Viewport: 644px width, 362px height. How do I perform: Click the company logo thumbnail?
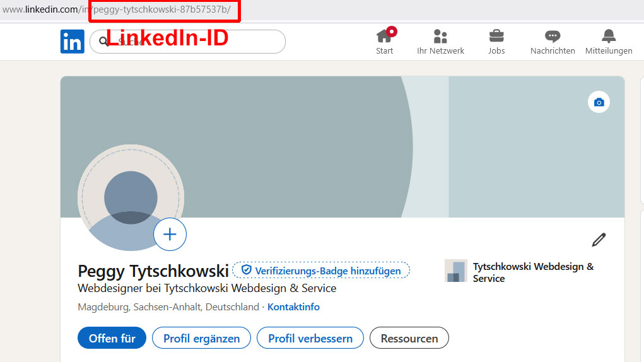(455, 271)
